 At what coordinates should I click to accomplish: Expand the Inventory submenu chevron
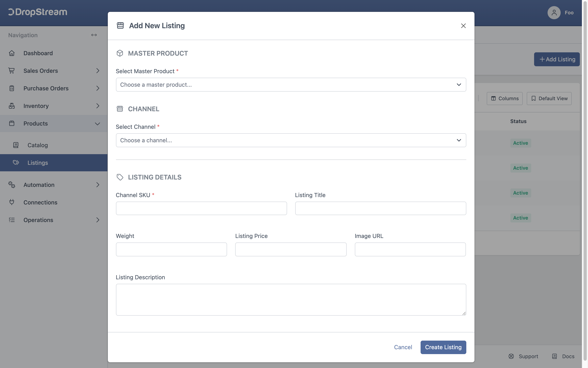pos(98,106)
